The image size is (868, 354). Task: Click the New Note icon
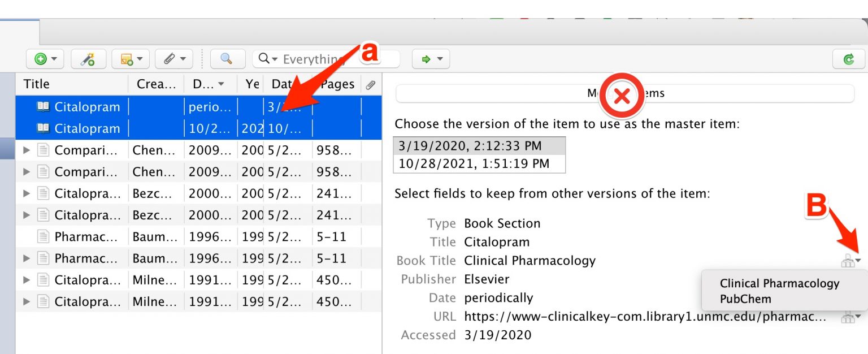click(127, 58)
